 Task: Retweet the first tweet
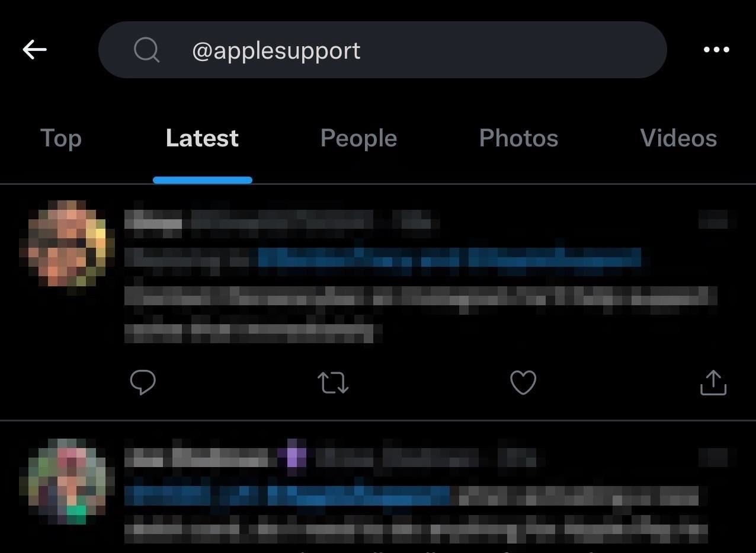tap(333, 382)
